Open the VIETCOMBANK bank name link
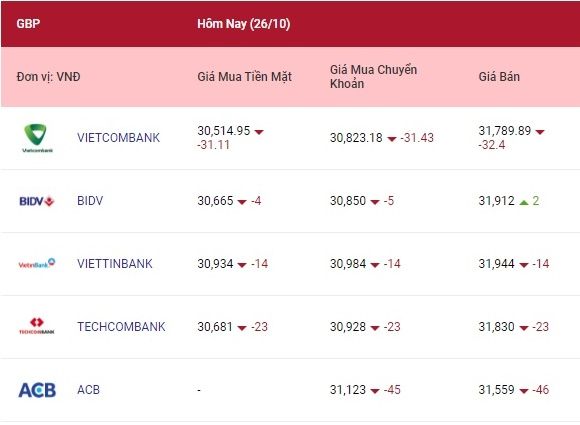The width and height of the screenshot is (580, 425). coord(118,138)
